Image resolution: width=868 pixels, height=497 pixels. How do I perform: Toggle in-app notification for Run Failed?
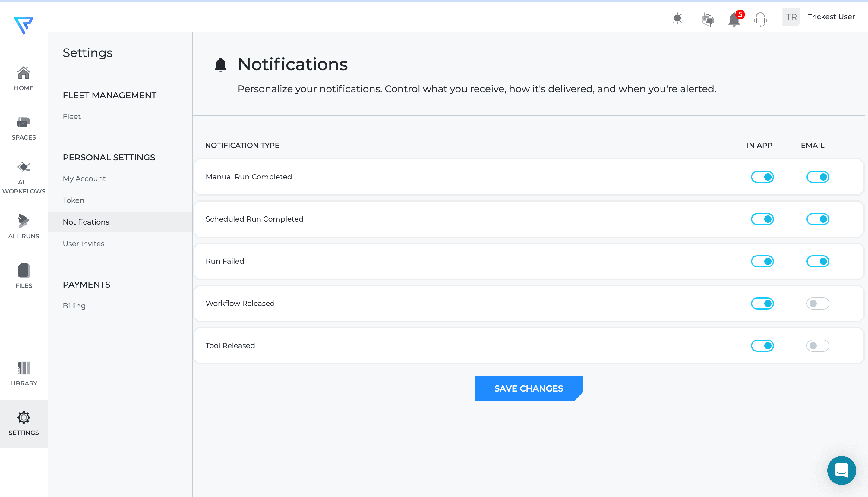(762, 262)
